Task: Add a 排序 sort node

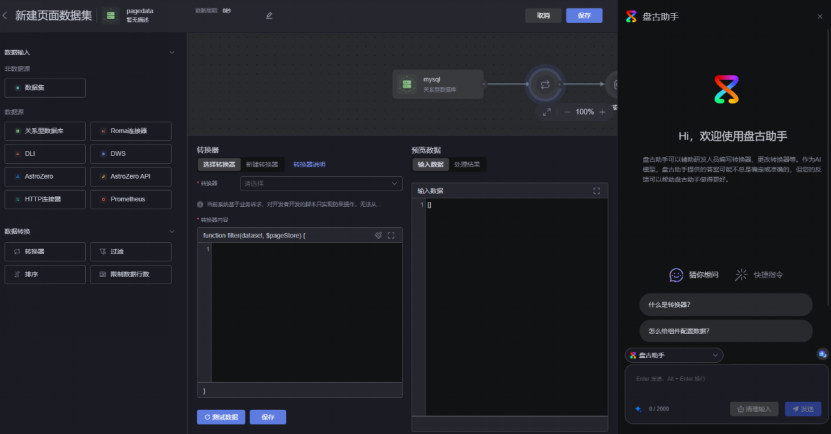Action: pyautogui.click(x=45, y=274)
